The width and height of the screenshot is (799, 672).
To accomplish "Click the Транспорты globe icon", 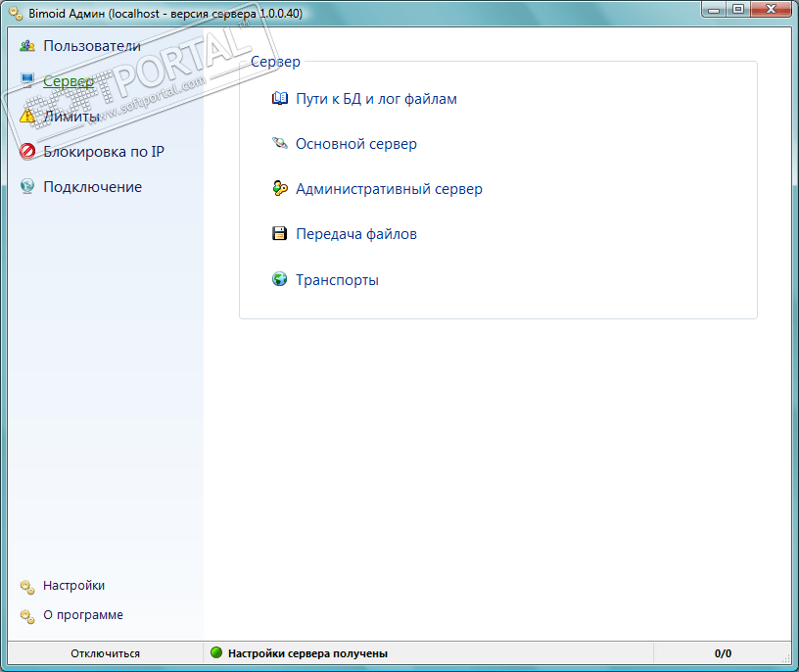I will pos(279,279).
